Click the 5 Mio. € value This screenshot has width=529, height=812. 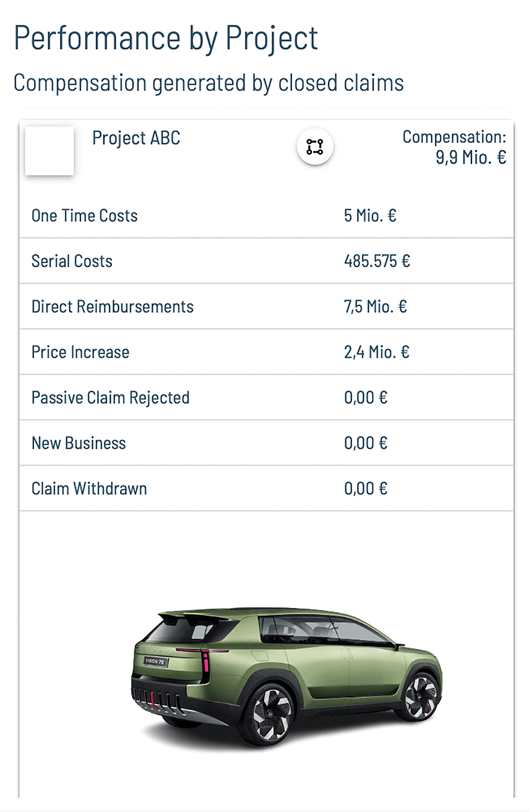(x=370, y=215)
